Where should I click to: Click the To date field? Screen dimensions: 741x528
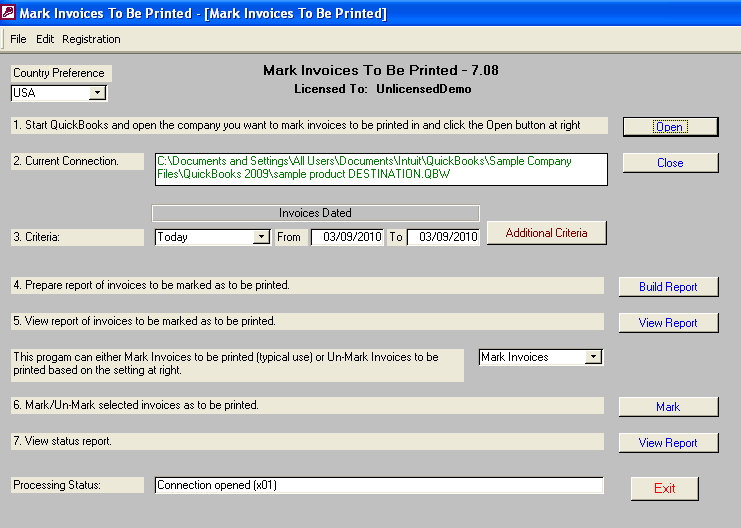pos(443,237)
